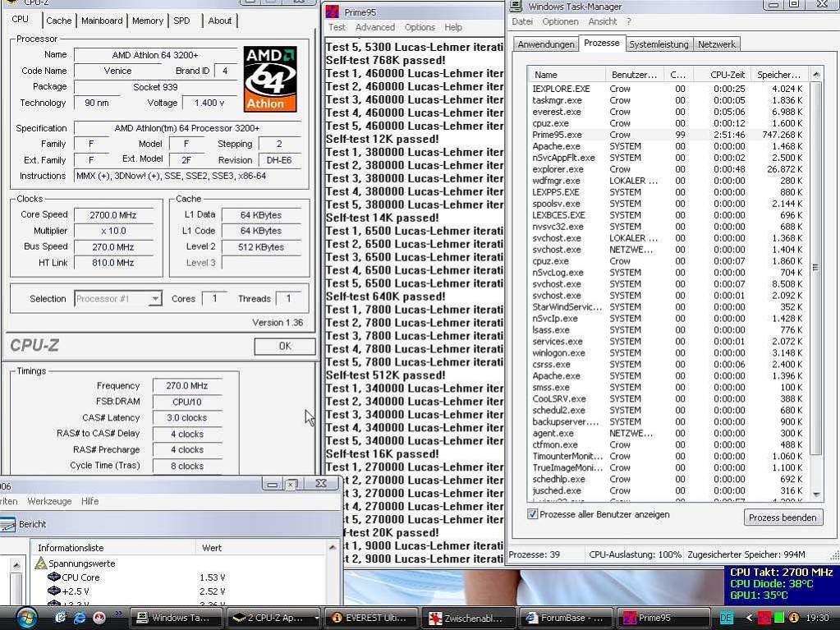Click the +2.5 V sensor icon
Screen dimensions: 840x630
tap(53, 591)
